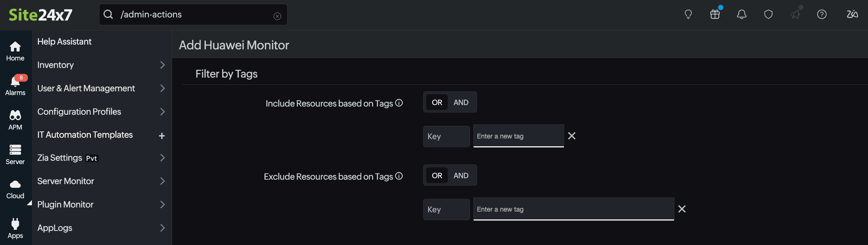Open the Cloud section in sidebar
The width and height of the screenshot is (868, 245).
click(15, 189)
